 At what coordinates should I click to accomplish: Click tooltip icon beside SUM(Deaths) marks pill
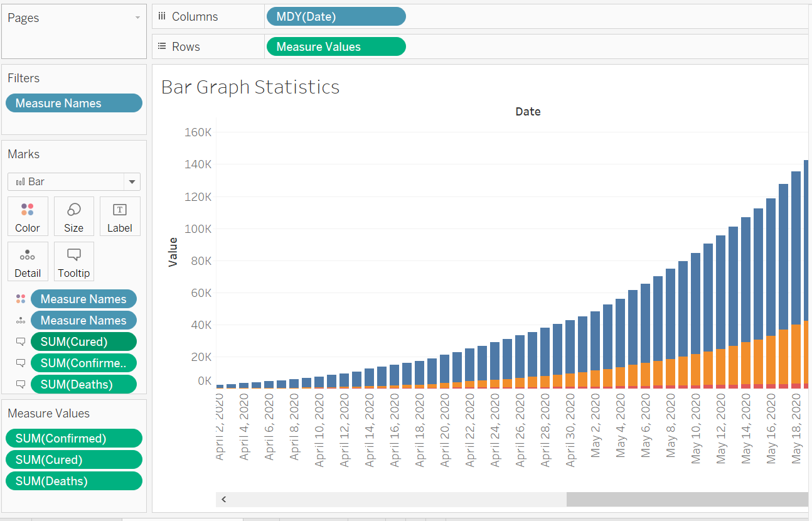click(x=21, y=385)
